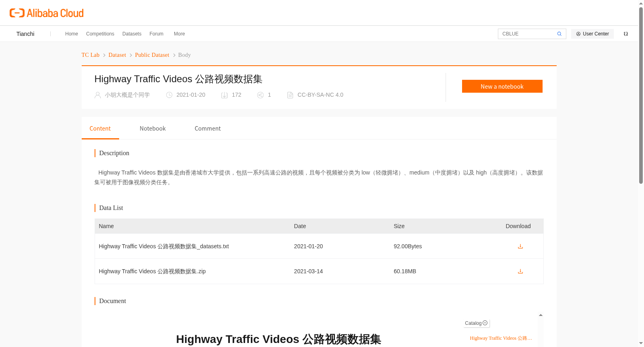Open the More menu
644x347 pixels.
click(x=180, y=34)
